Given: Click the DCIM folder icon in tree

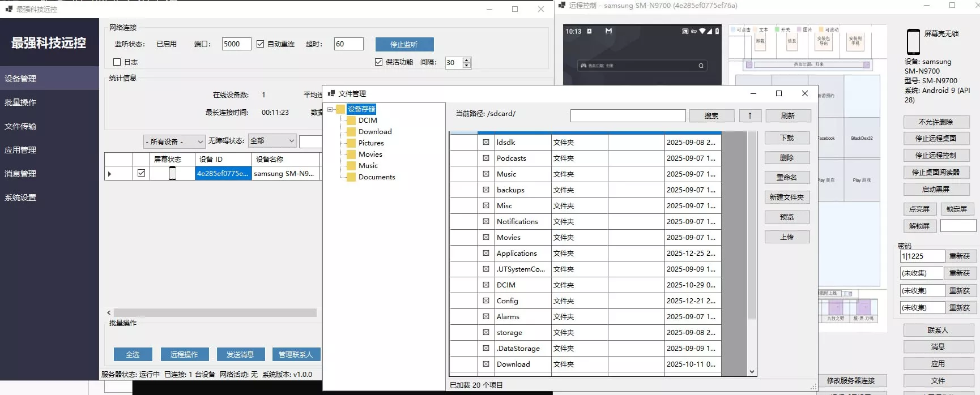Looking at the screenshot, I should point(351,121).
